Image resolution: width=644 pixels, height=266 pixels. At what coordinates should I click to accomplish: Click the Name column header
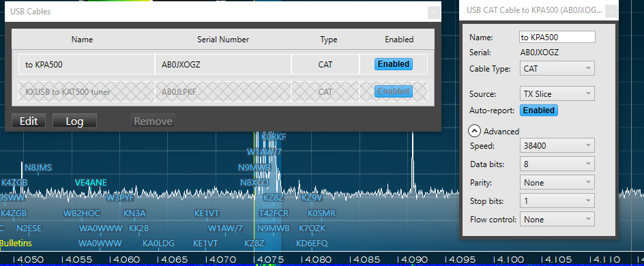(x=82, y=40)
